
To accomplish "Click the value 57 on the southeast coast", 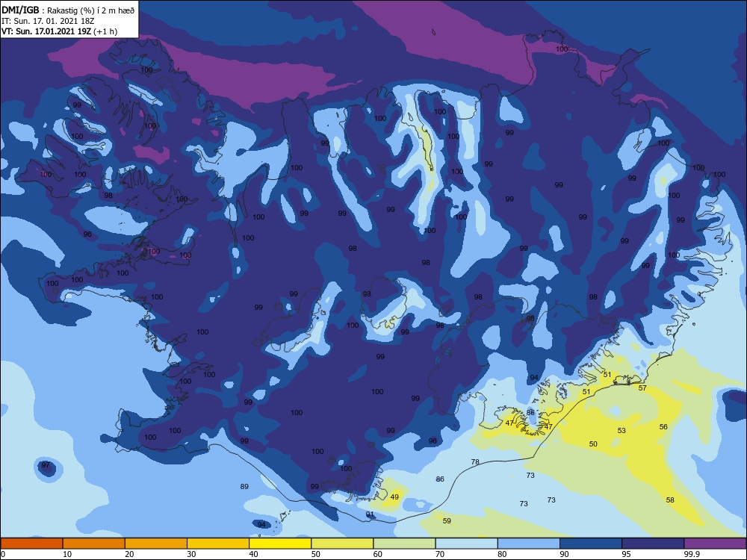I will pos(642,388).
